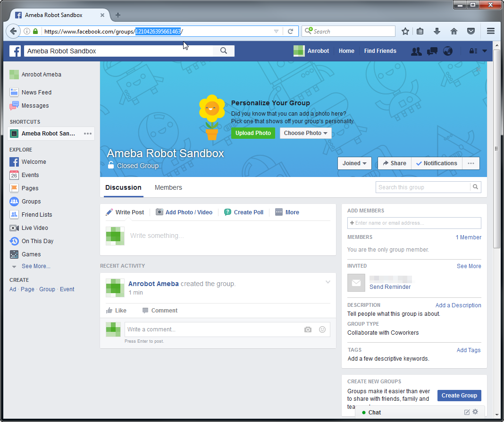The height and width of the screenshot is (422, 504).
Task: Select the Ameba Robot Sandbox browser tab
Action: point(60,15)
